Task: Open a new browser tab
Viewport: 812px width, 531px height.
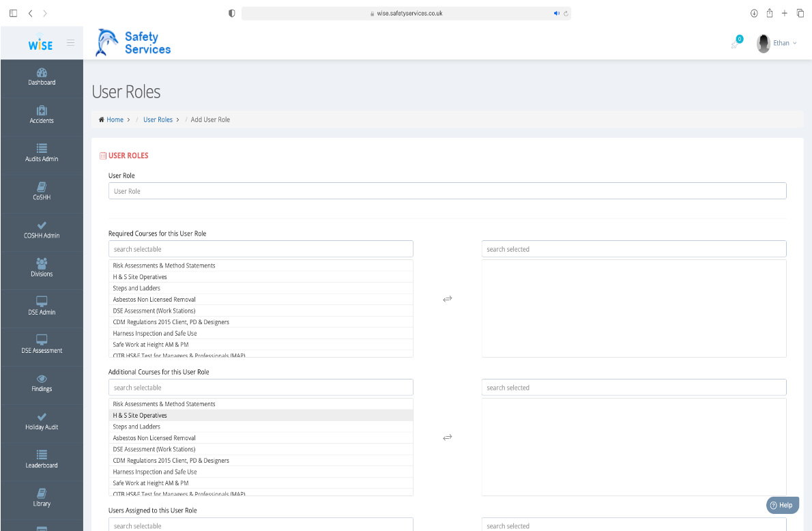Action: click(785, 14)
